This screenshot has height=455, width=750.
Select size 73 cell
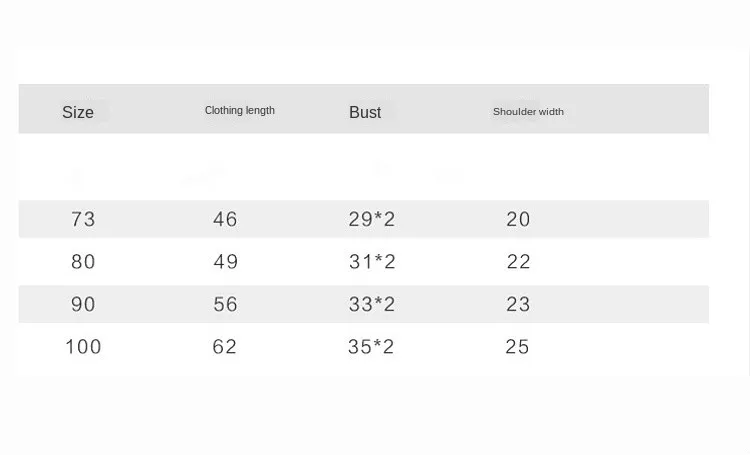click(x=83, y=219)
